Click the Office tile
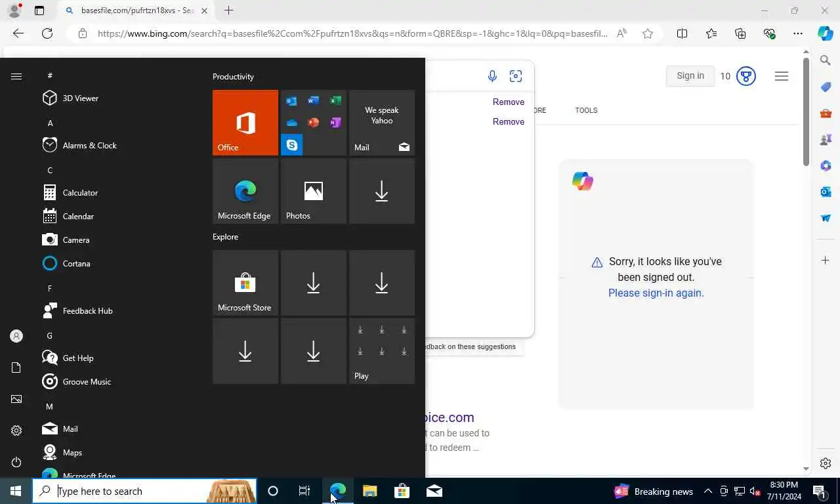This screenshot has width=840, height=504. (x=245, y=123)
